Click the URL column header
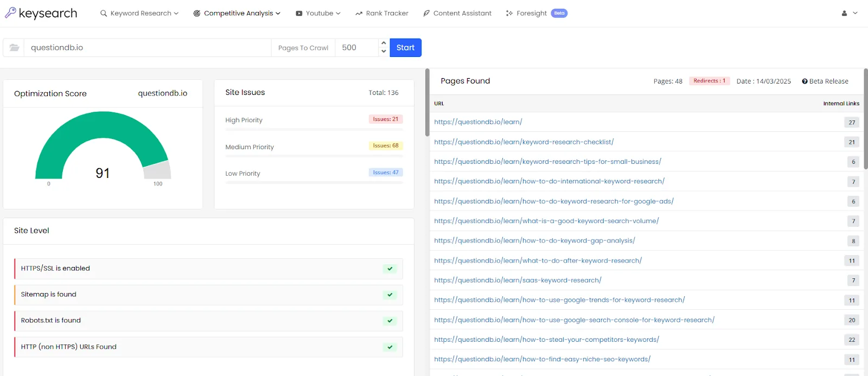This screenshot has height=376, width=868. coord(439,104)
